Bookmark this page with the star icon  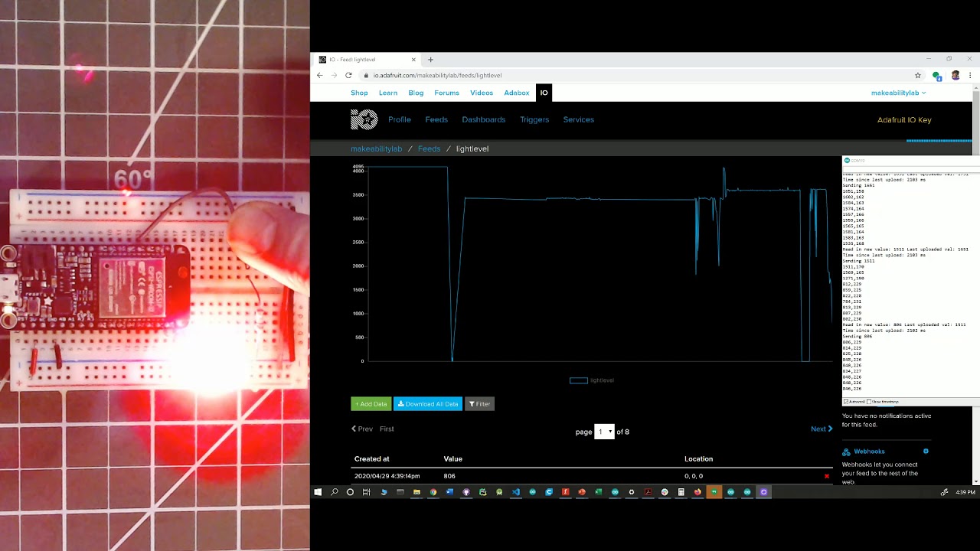coord(918,75)
